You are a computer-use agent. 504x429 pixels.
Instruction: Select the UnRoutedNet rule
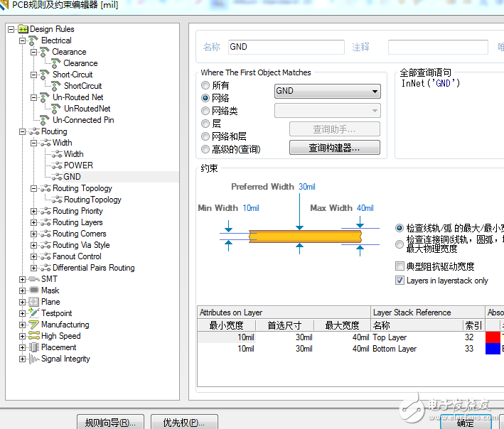click(x=87, y=109)
